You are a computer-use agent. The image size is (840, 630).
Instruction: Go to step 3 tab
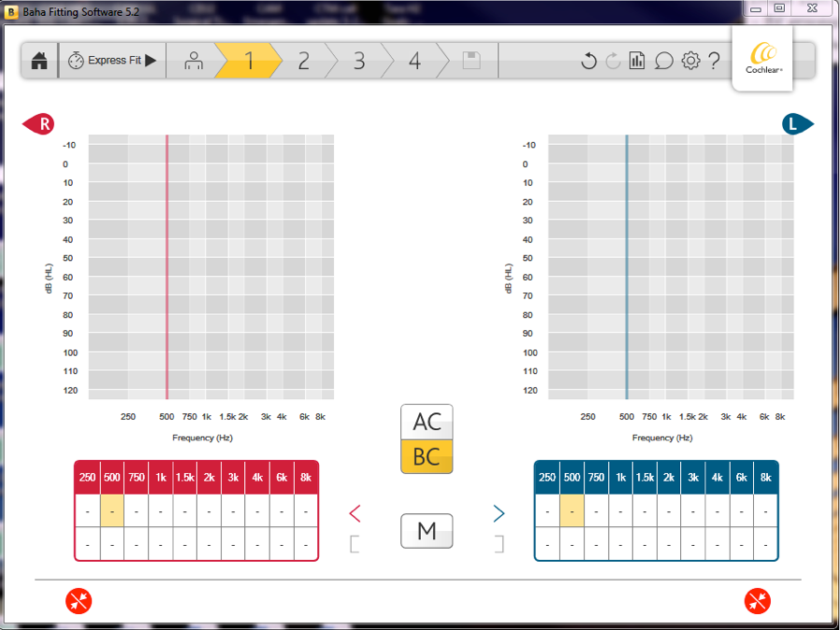point(359,61)
